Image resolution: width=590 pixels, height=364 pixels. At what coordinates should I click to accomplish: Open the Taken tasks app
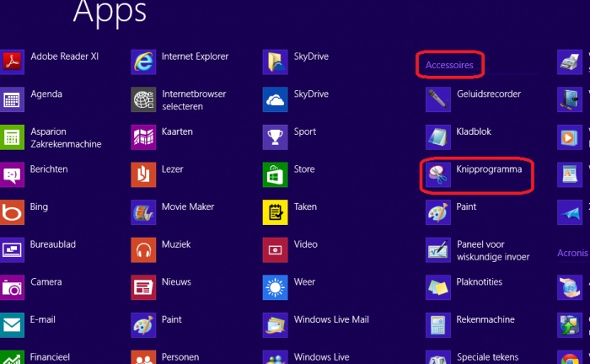click(290, 212)
